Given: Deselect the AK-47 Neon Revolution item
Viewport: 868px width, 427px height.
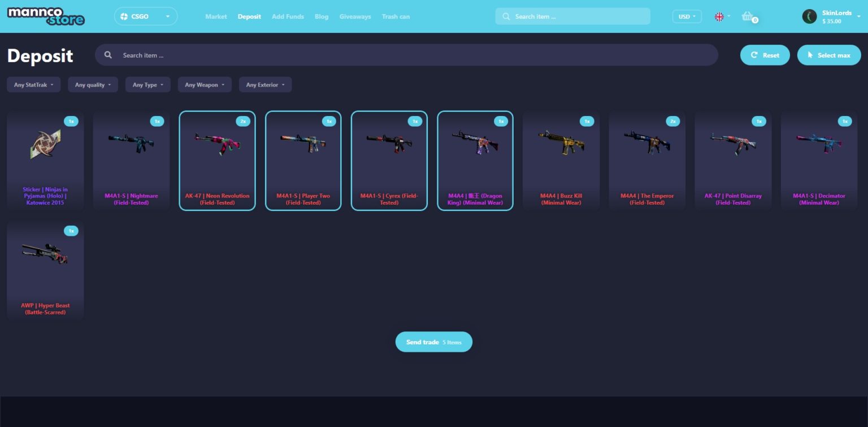Looking at the screenshot, I should (x=217, y=161).
